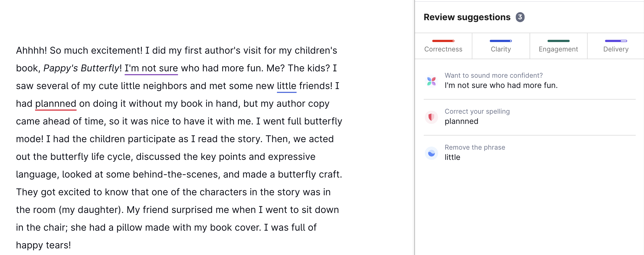Click the italic title 'Pappy's Butterfly' in text
Viewport: 644px width, 255px height.
point(81,68)
